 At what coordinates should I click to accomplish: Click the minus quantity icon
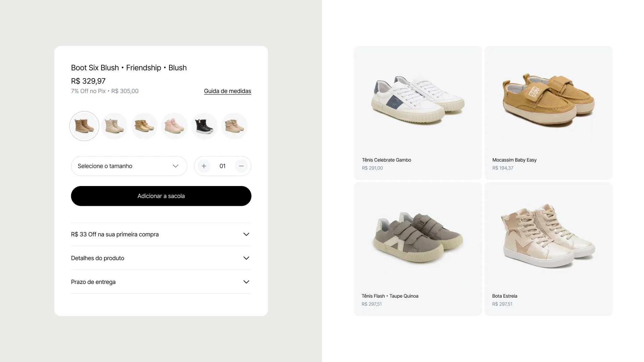pyautogui.click(x=241, y=166)
